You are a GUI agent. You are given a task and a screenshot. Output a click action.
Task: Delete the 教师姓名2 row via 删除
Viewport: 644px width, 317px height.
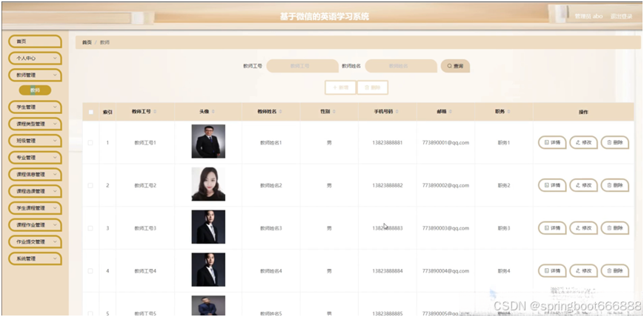point(615,185)
